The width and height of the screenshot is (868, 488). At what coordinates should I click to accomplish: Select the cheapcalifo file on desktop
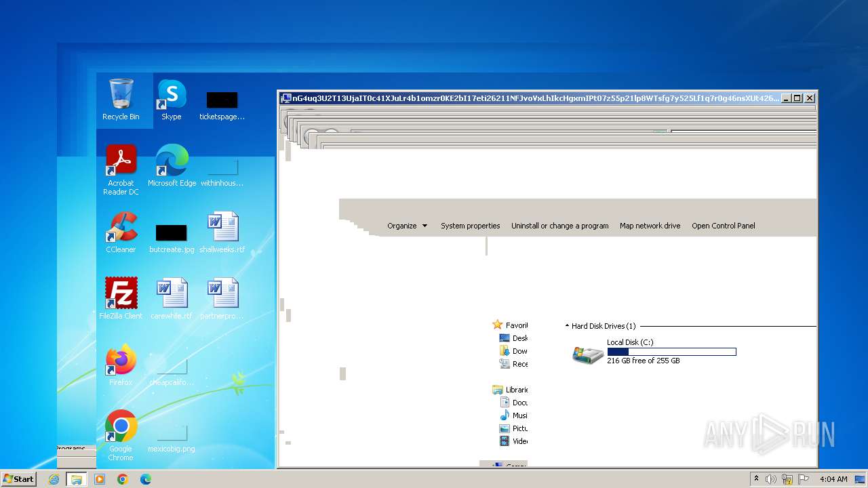coord(172,372)
